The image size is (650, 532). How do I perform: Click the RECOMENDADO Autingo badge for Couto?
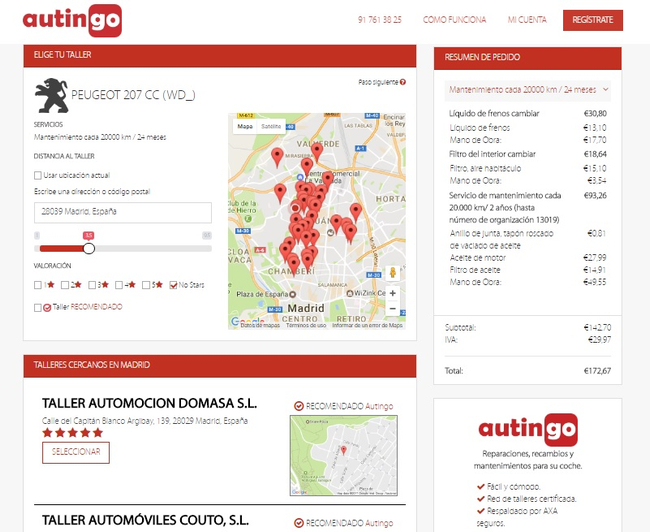pos(344,523)
